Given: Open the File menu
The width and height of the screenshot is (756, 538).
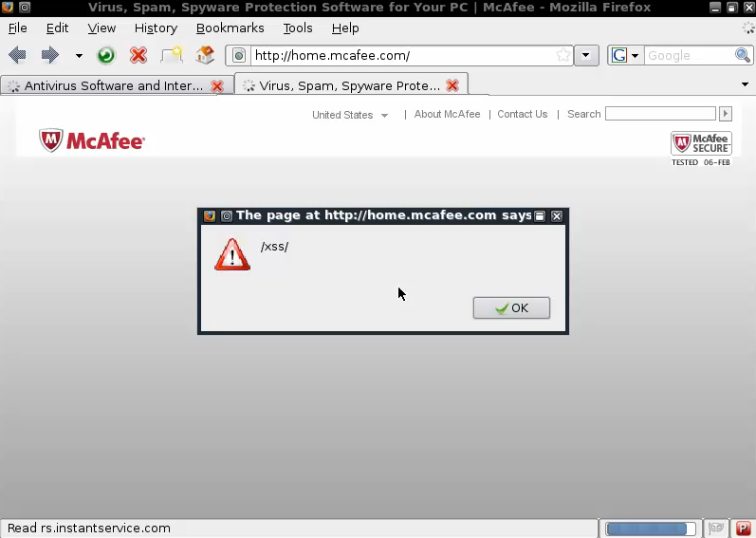Looking at the screenshot, I should point(17,28).
